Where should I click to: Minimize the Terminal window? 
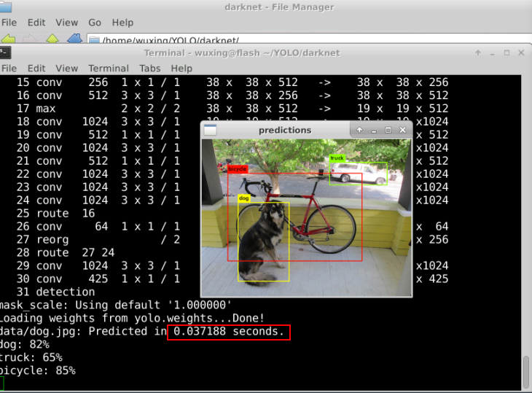coord(493,53)
